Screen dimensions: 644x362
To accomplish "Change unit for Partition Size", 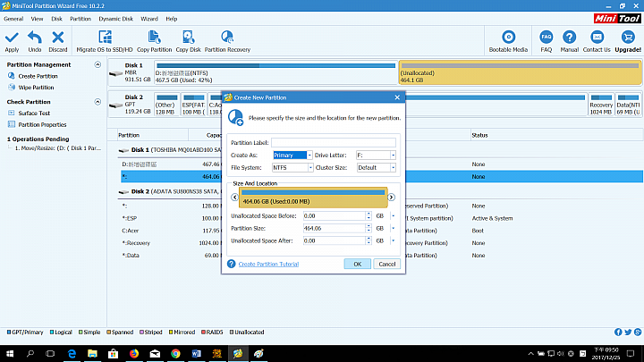I will pyautogui.click(x=393, y=228).
